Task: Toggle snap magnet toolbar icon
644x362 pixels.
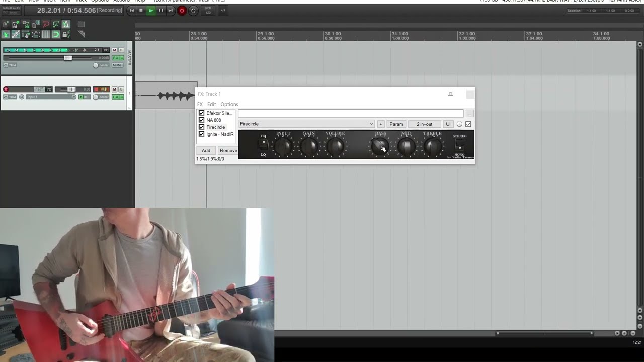Action: click(56, 34)
